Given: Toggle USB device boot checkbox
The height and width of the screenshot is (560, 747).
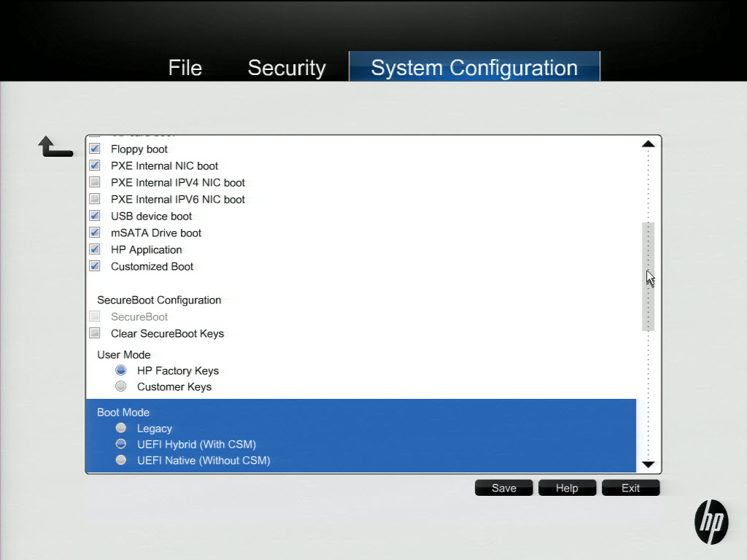Looking at the screenshot, I should click(x=95, y=216).
